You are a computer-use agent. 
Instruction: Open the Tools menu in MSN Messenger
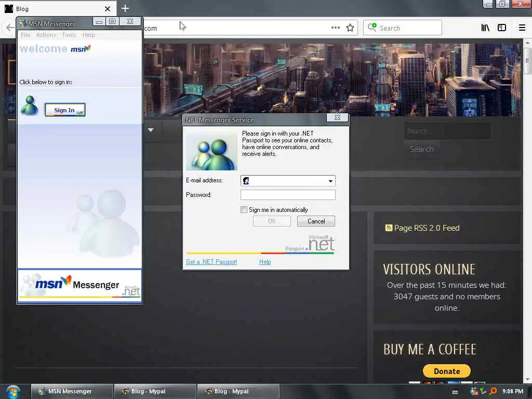[x=69, y=35]
